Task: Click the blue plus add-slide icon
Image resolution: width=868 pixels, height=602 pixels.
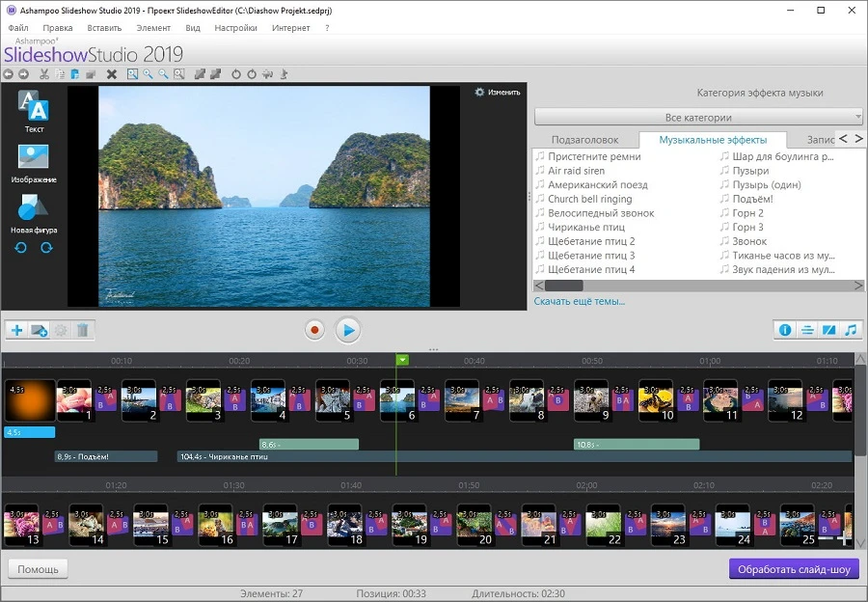Action: pos(16,330)
